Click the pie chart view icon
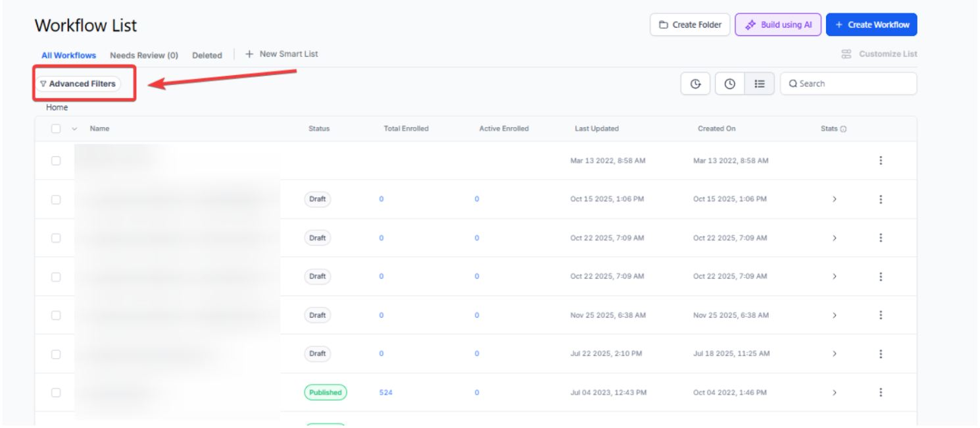 click(695, 84)
